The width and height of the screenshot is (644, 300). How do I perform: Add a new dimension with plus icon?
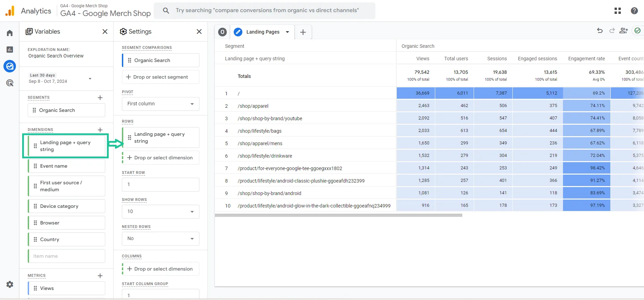coord(100,130)
